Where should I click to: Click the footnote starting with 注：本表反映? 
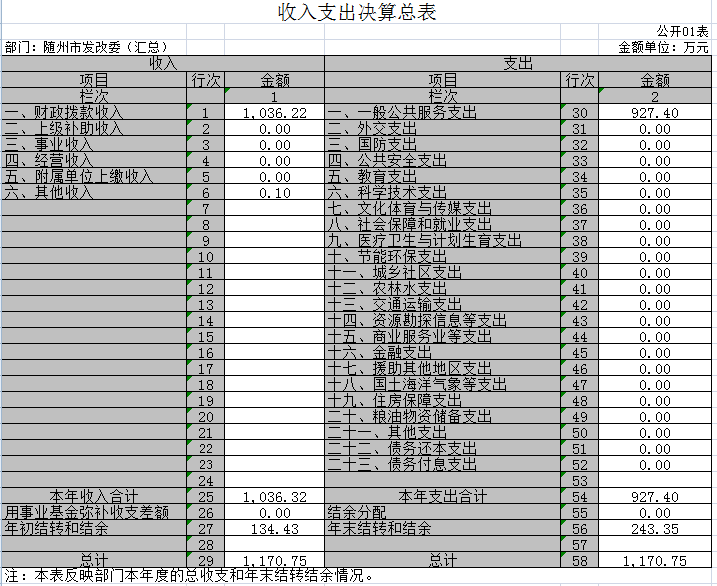(x=190, y=576)
